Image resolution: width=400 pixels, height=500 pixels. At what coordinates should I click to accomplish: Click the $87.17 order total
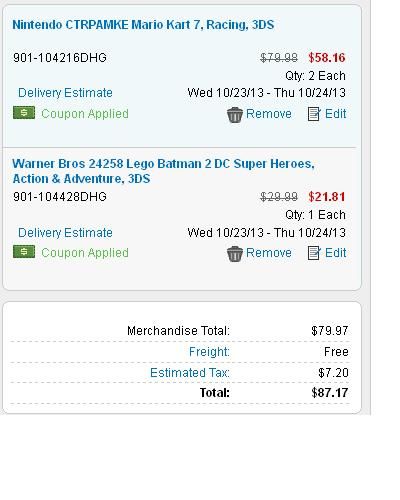(x=330, y=393)
